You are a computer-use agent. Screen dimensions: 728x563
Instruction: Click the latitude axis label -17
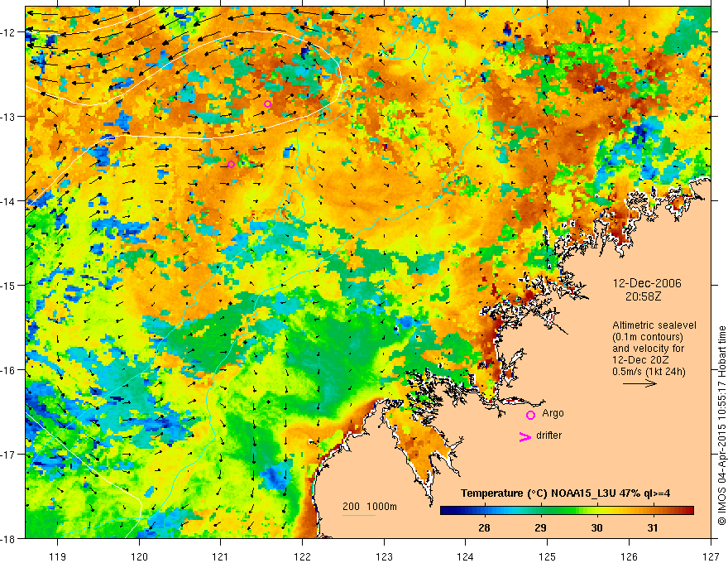pyautogui.click(x=9, y=454)
